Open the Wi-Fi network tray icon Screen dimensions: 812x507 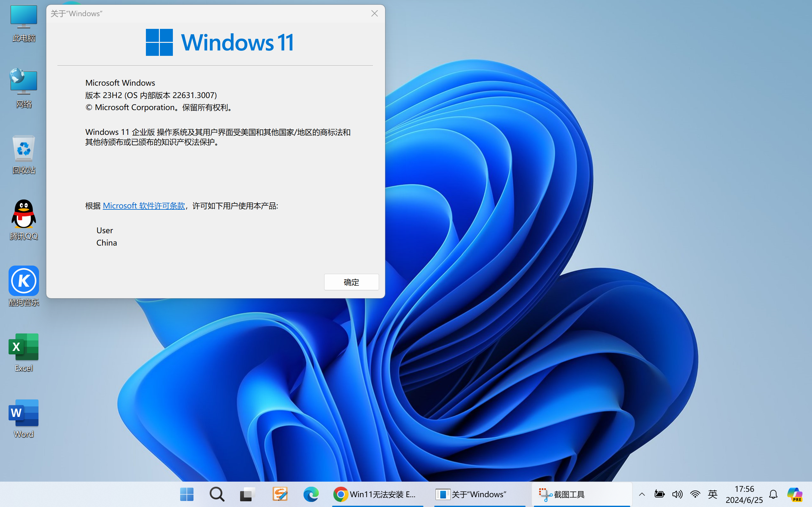click(695, 494)
